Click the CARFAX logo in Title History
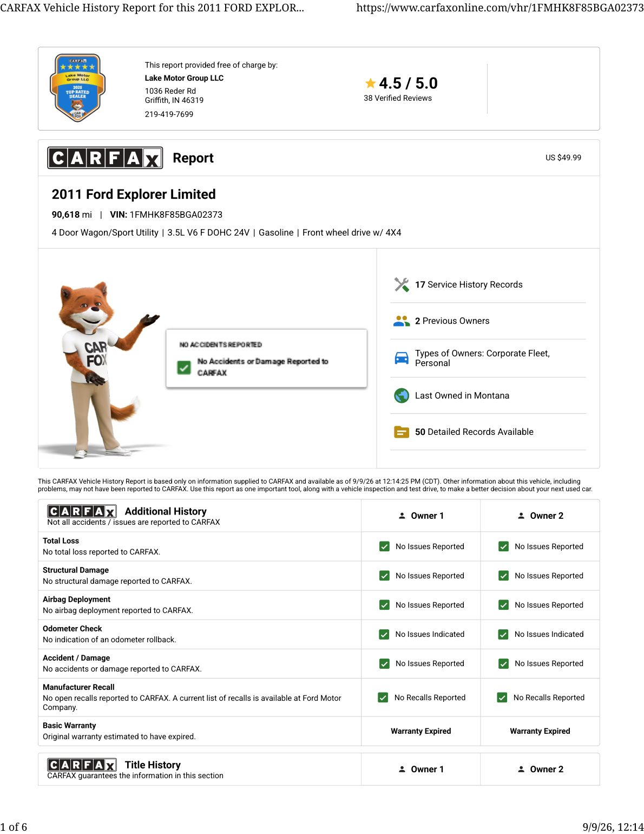 pyautogui.click(x=82, y=765)
